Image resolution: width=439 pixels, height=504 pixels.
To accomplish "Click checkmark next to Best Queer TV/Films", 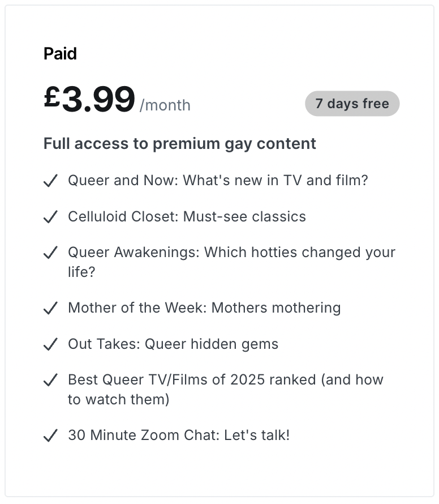I will click(x=51, y=381).
